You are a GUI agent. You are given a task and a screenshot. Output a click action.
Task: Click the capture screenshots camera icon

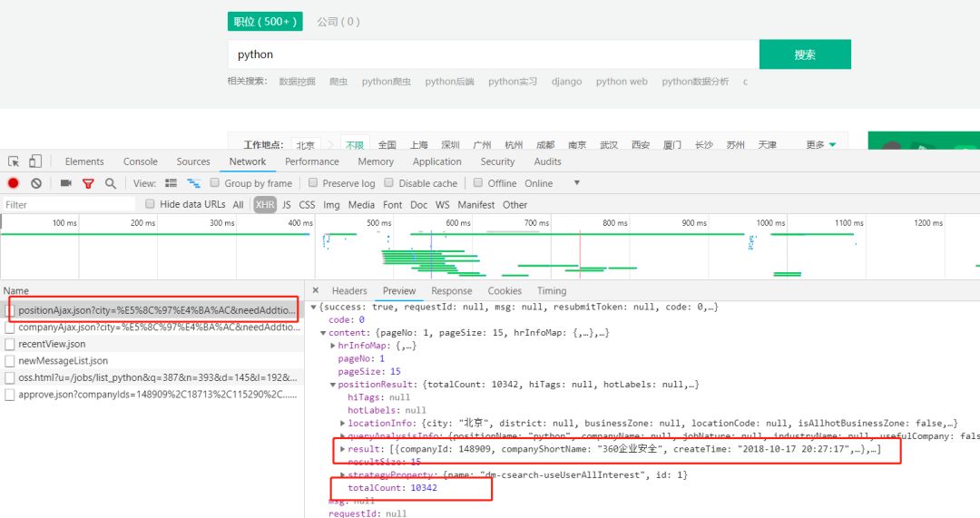click(x=65, y=183)
